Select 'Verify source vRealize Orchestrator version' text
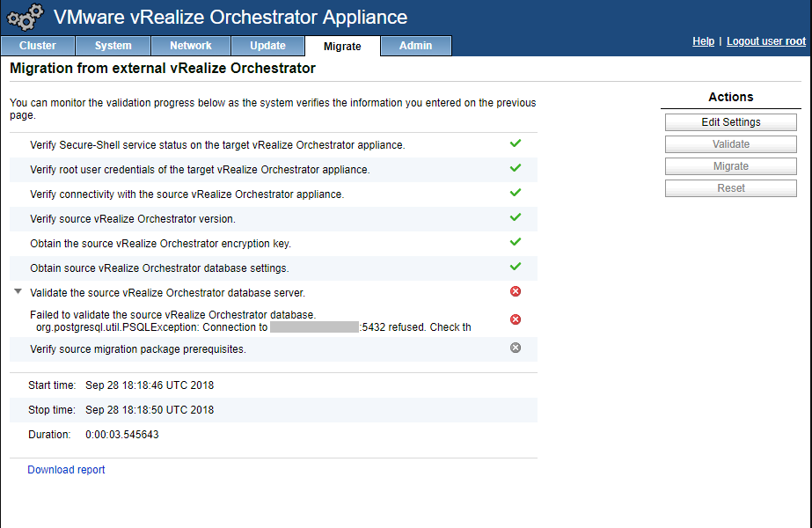This screenshot has width=812, height=528. point(133,219)
